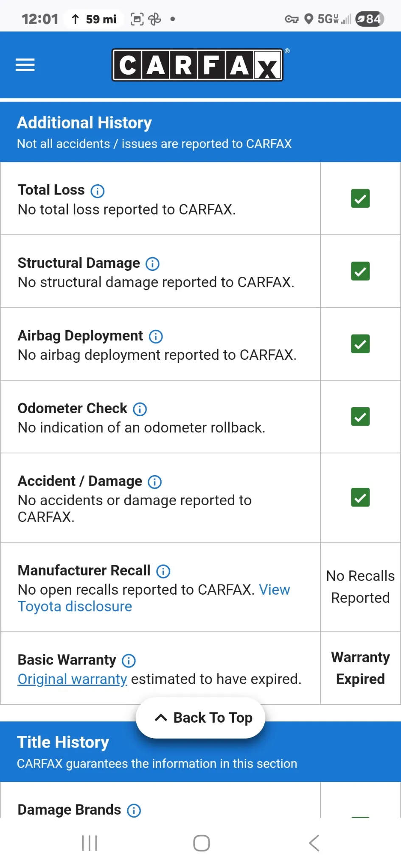
Task: Click the Total Loss green checkmark
Action: (x=360, y=198)
